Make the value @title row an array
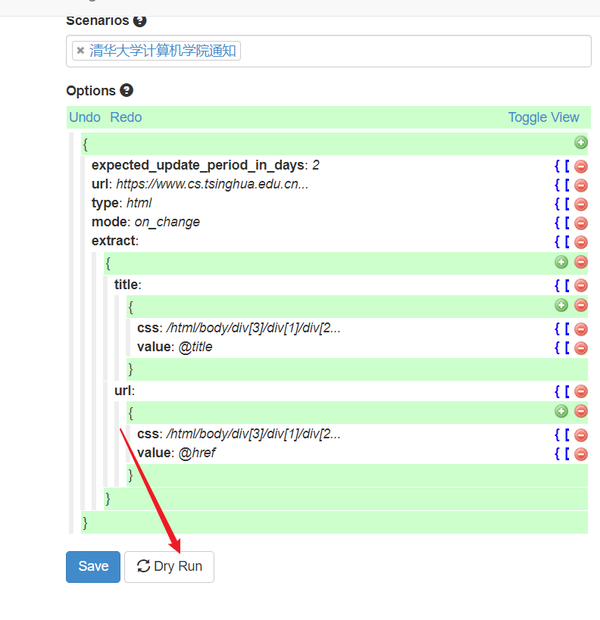The width and height of the screenshot is (600, 620). tap(567, 348)
